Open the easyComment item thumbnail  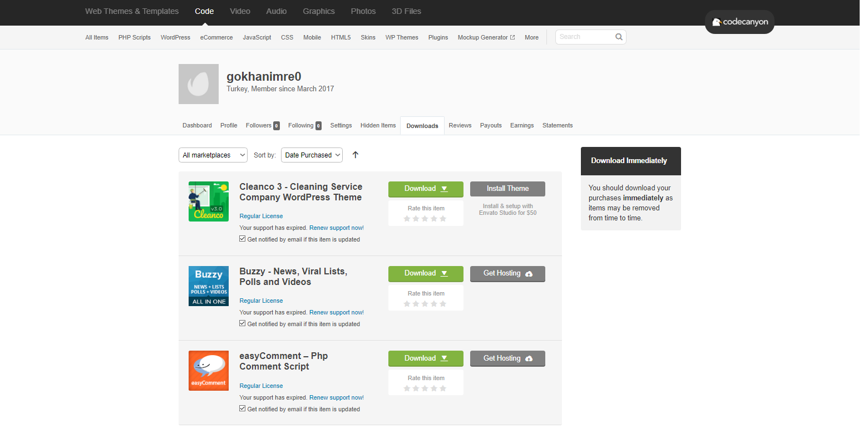point(209,371)
